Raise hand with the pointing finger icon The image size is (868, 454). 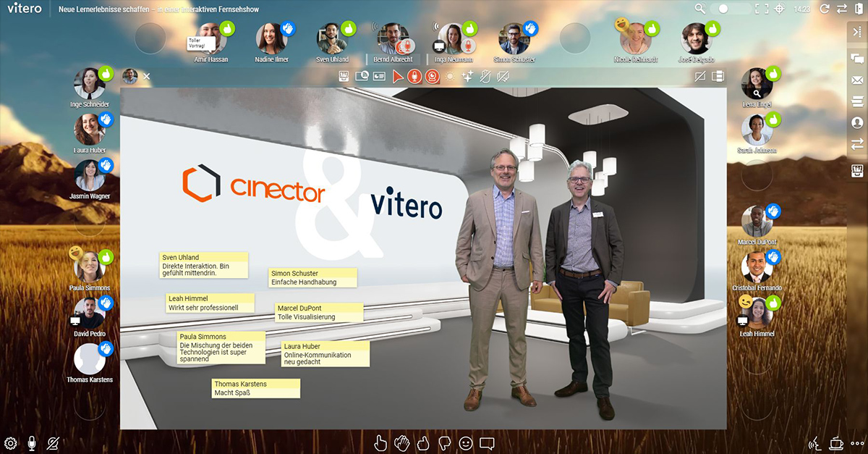380,442
